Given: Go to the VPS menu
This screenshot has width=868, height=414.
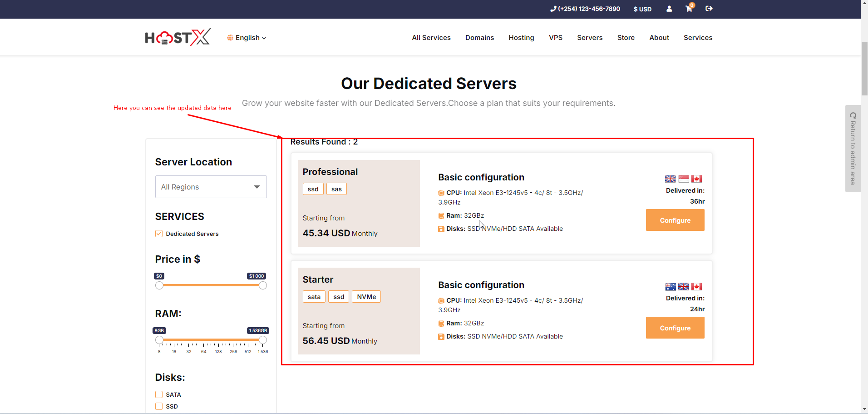Looking at the screenshot, I should coord(555,38).
